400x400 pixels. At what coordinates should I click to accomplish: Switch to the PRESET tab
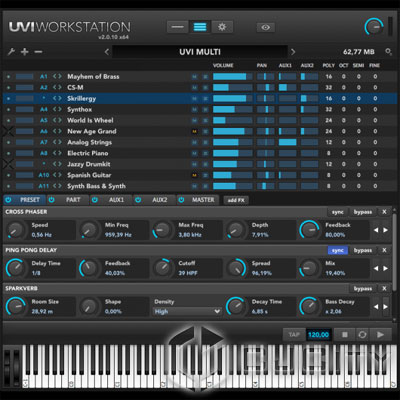click(30, 200)
